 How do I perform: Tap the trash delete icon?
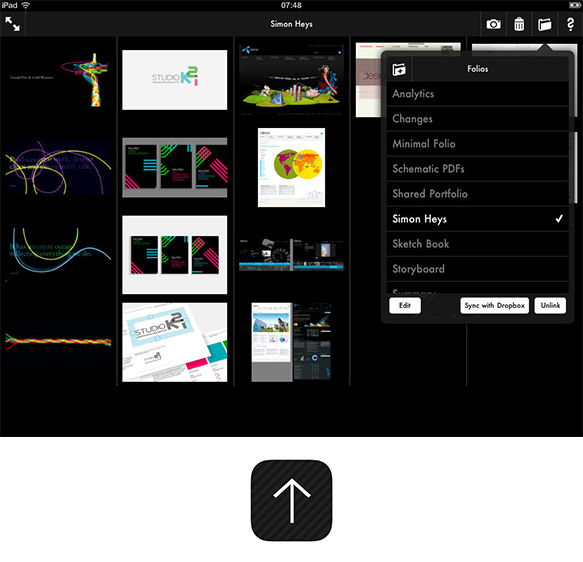(x=519, y=24)
